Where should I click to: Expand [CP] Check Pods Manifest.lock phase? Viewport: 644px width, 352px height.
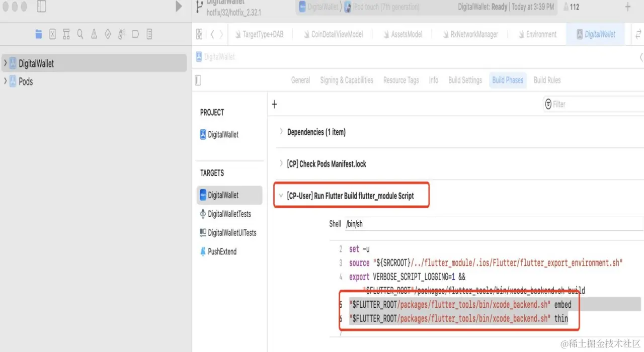tap(281, 164)
